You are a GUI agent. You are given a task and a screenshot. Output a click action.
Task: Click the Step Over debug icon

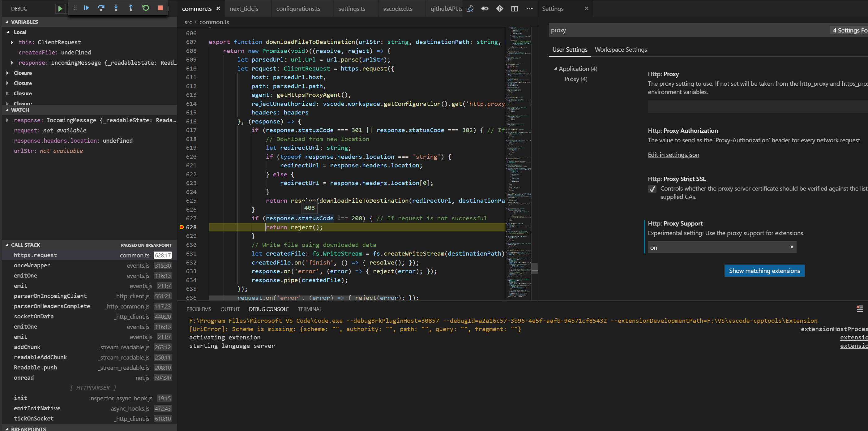[101, 8]
